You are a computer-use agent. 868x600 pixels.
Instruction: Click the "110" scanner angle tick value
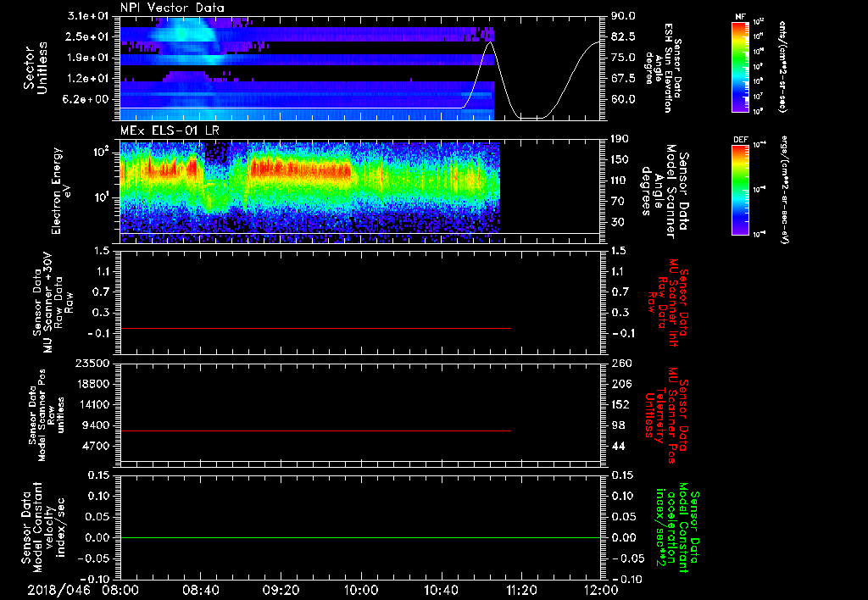tap(620, 181)
